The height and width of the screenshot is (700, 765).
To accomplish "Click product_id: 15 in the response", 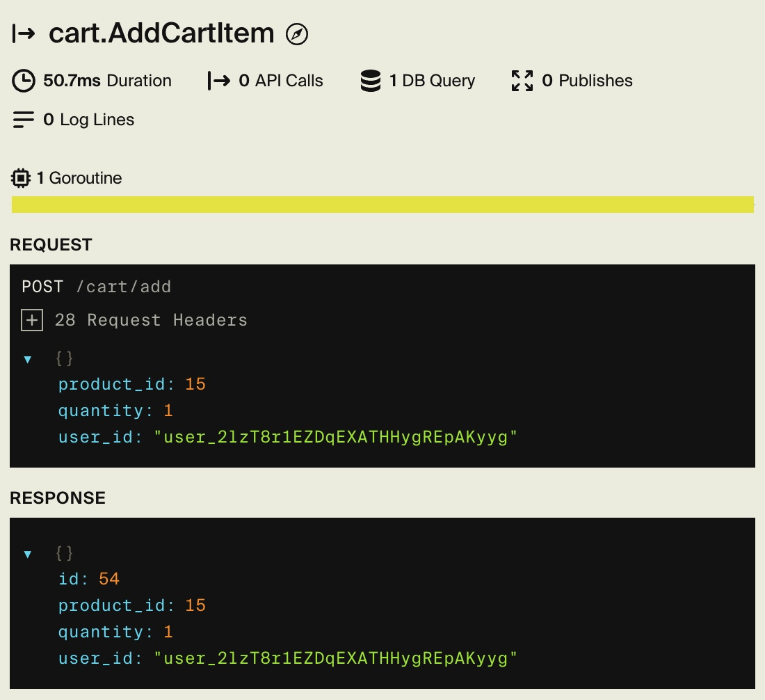I will coord(131,605).
